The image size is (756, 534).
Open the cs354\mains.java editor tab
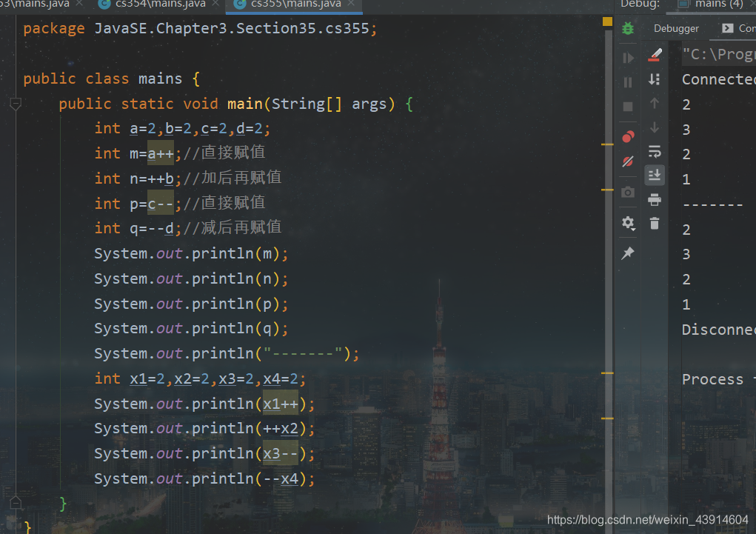[x=160, y=4]
